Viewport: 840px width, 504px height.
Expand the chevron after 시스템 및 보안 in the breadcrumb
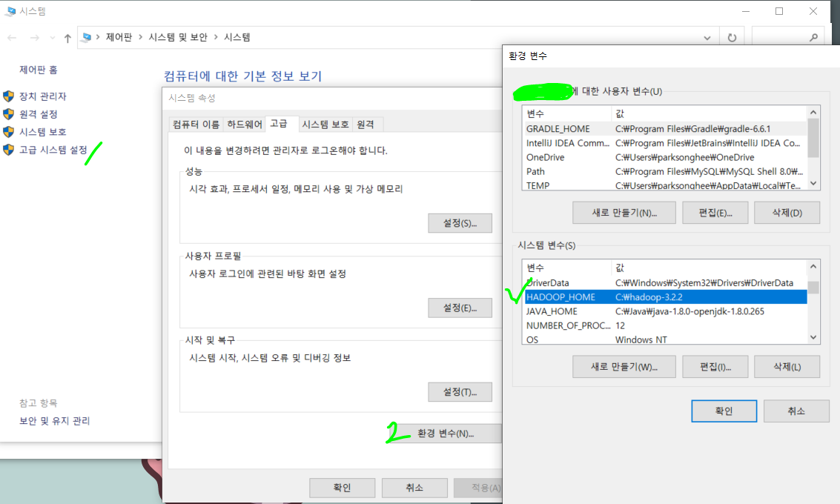216,37
